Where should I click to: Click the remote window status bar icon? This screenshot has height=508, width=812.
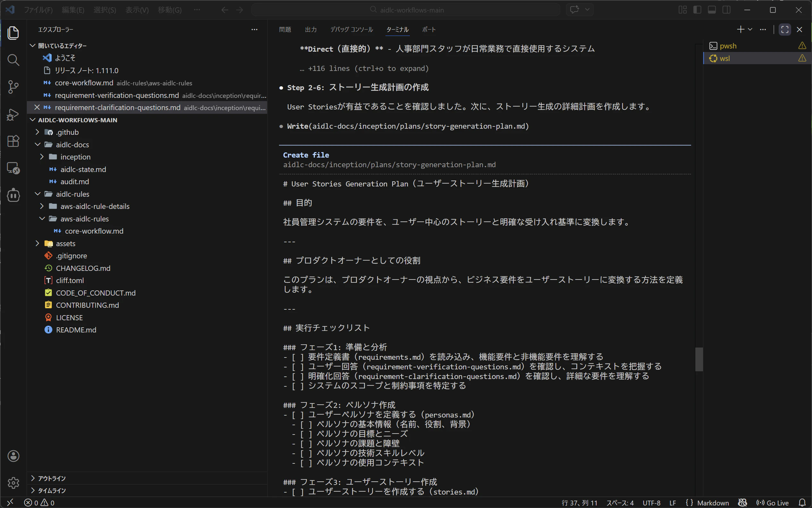pos(10,503)
